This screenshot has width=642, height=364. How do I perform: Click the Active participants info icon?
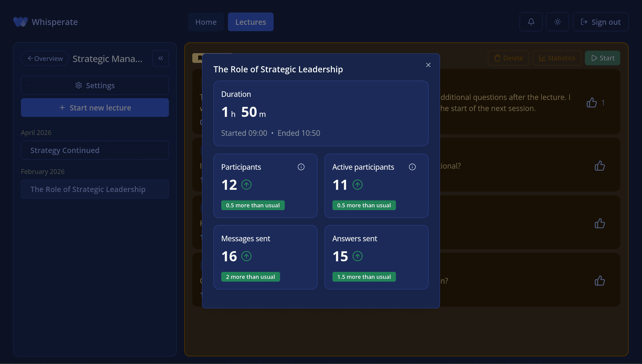(x=412, y=167)
